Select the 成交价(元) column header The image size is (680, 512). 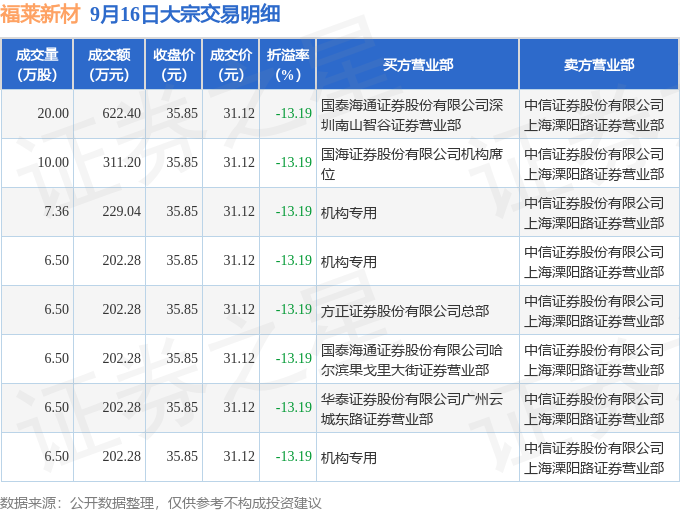[x=231, y=65]
